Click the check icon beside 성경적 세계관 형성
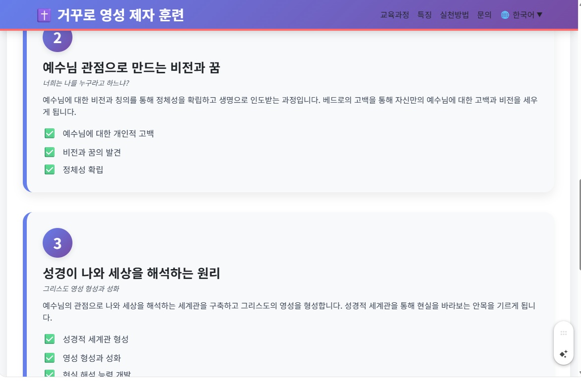 (x=50, y=339)
